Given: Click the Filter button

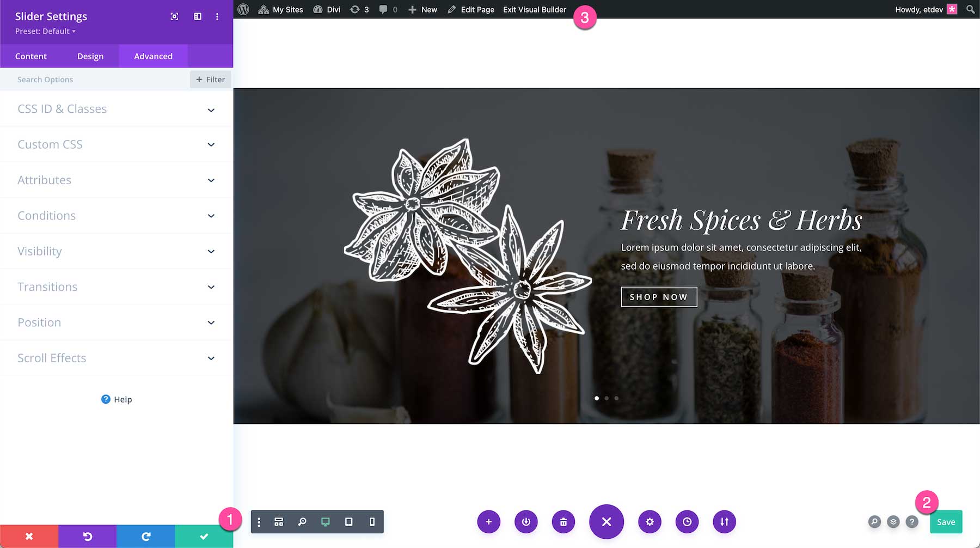Looking at the screenshot, I should click(x=210, y=80).
